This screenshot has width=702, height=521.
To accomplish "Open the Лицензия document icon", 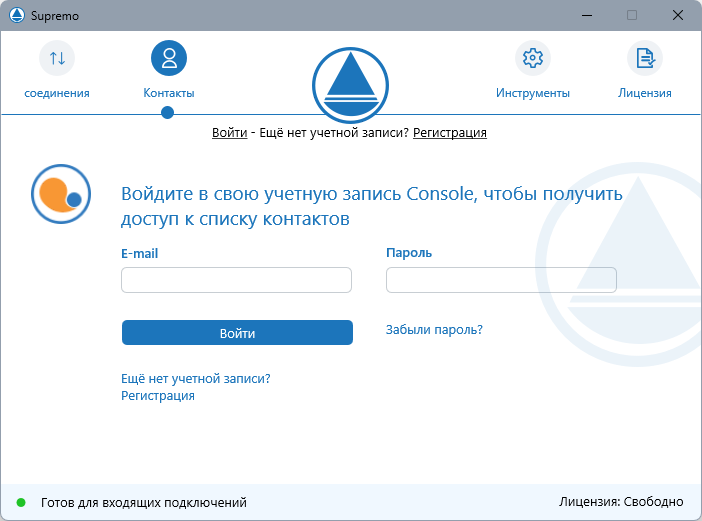I will click(645, 58).
